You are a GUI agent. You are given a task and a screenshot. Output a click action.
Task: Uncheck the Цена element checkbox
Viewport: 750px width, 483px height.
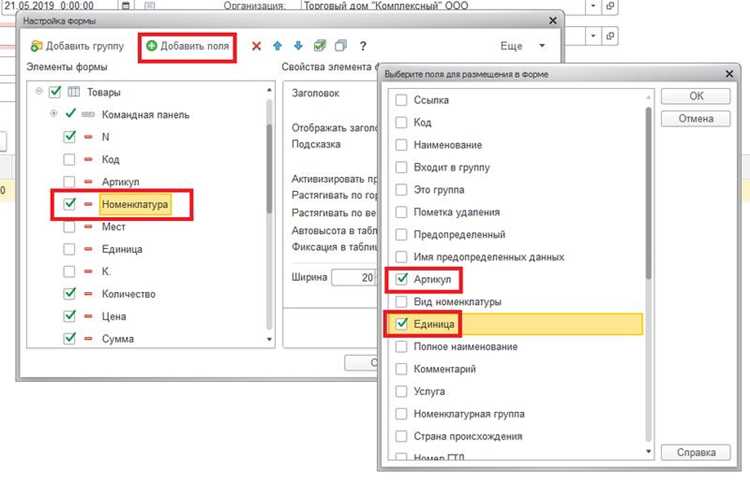(69, 316)
